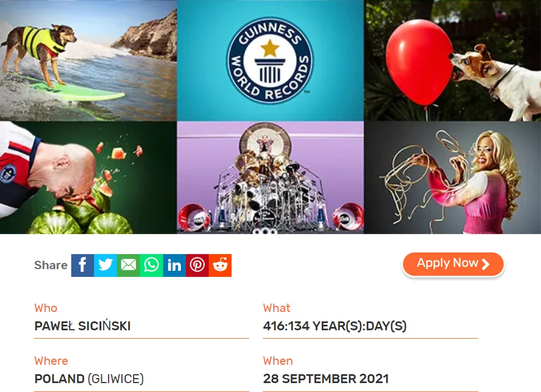Open the surfing dog photo
This screenshot has height=392, width=541.
click(x=88, y=61)
